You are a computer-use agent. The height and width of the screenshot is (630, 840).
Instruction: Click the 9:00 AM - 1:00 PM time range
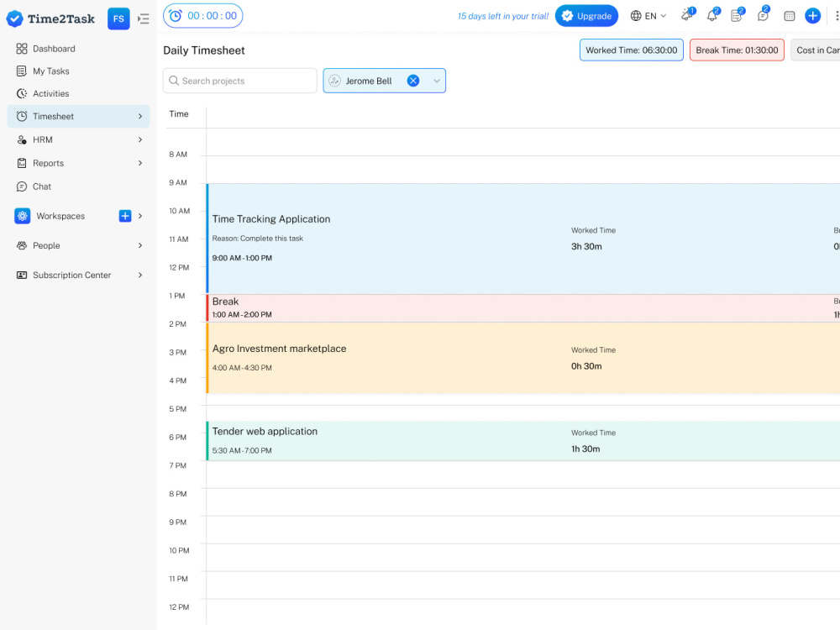(x=242, y=258)
